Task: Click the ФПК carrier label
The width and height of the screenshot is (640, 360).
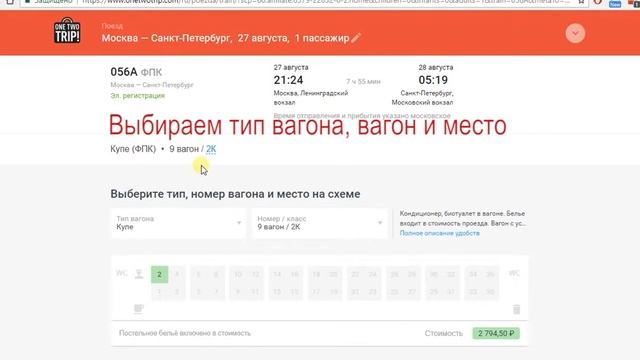Action: [x=151, y=72]
